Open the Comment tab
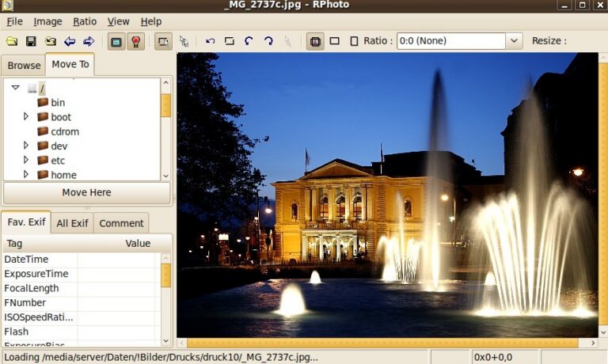The image size is (608, 364). pos(121,223)
